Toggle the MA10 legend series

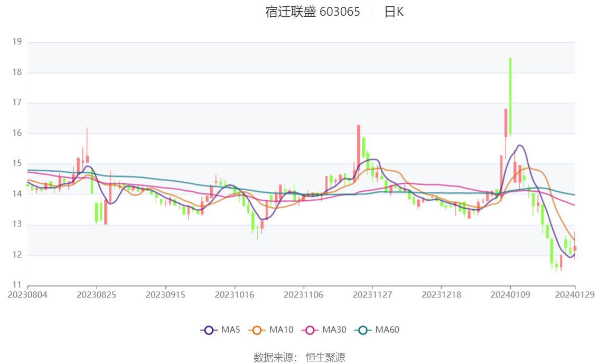click(271, 330)
